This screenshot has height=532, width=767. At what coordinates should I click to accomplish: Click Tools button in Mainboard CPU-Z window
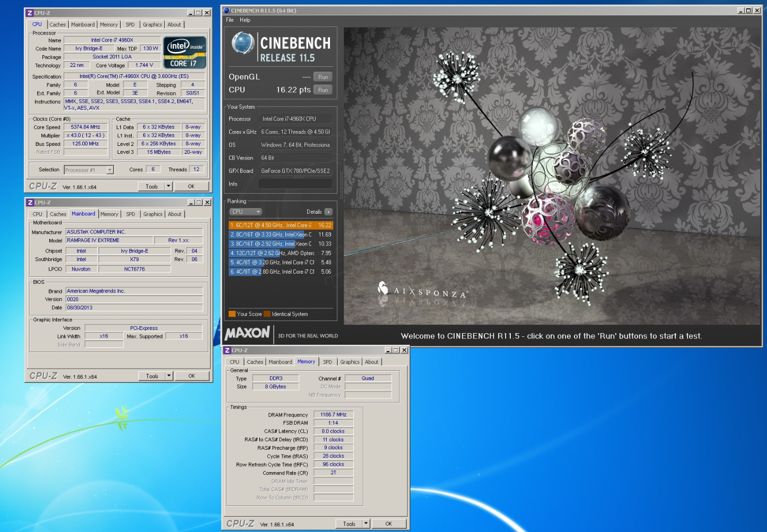(x=152, y=376)
